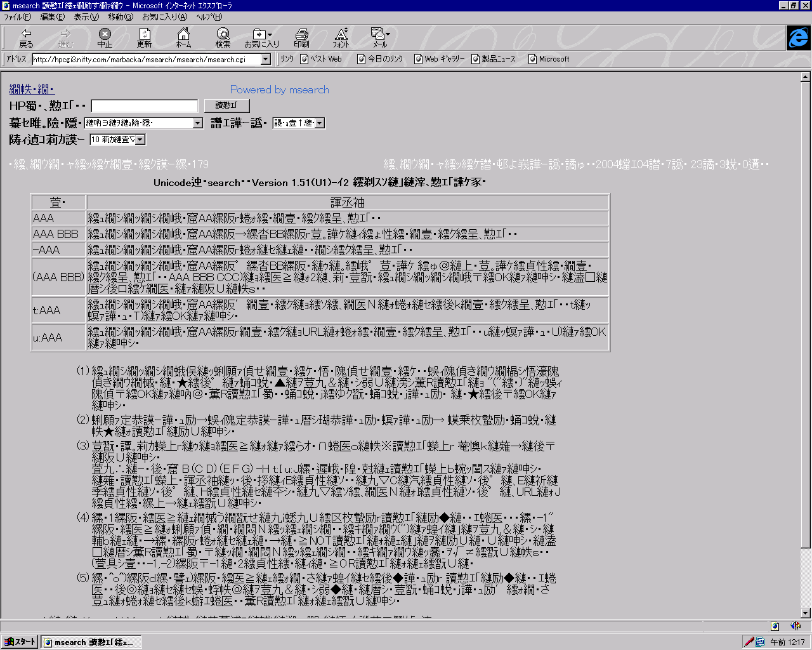Click the vertical scrollbar down arrow
This screenshot has height=650, width=812.
click(806, 613)
